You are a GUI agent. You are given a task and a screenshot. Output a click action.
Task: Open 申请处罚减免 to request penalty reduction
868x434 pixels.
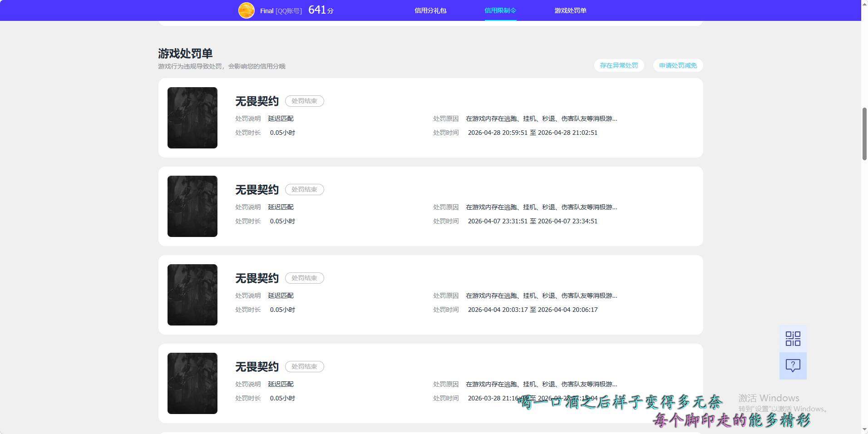(677, 65)
